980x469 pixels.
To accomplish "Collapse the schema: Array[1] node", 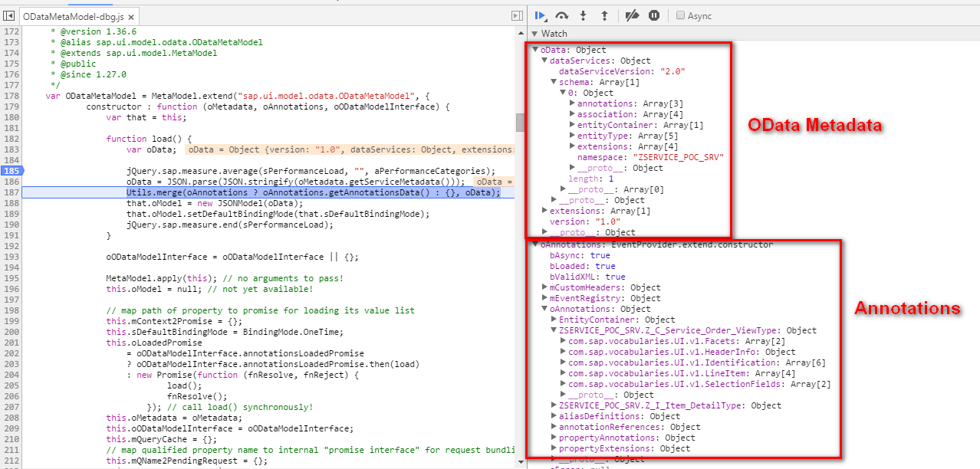I will tap(553, 82).
